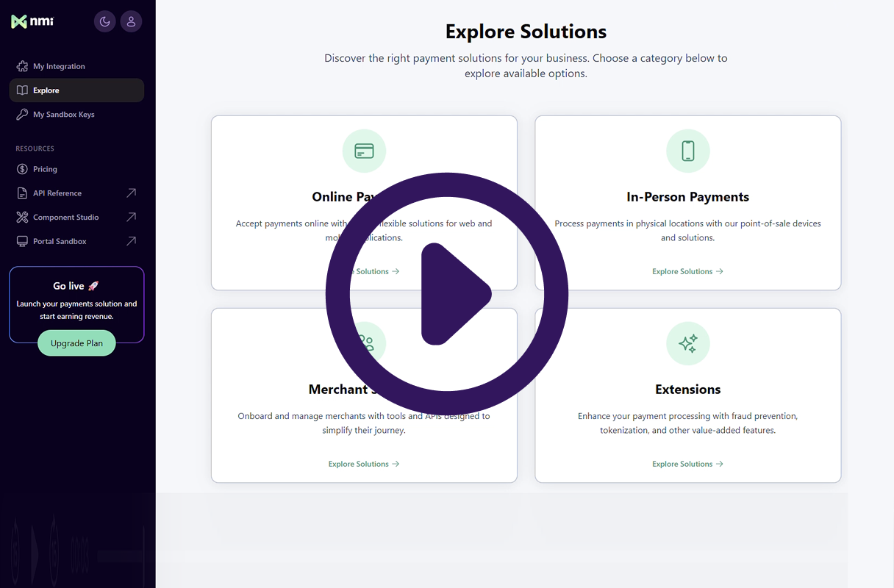Open the Pricing page

point(45,169)
